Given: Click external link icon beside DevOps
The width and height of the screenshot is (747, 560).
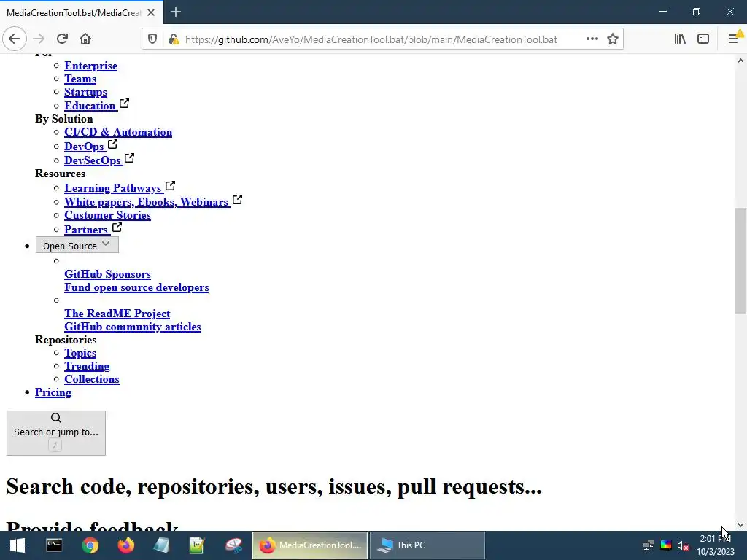Looking at the screenshot, I should (112, 144).
